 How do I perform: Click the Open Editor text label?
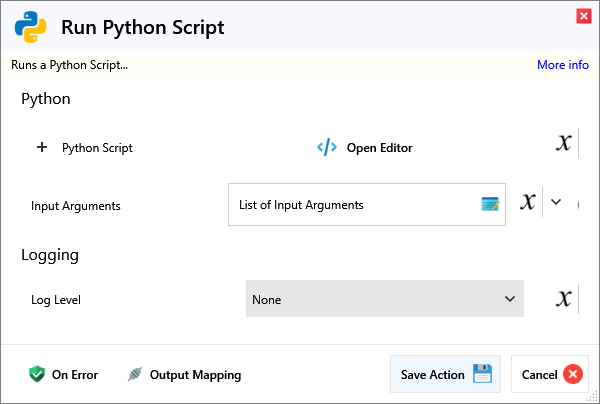379,147
